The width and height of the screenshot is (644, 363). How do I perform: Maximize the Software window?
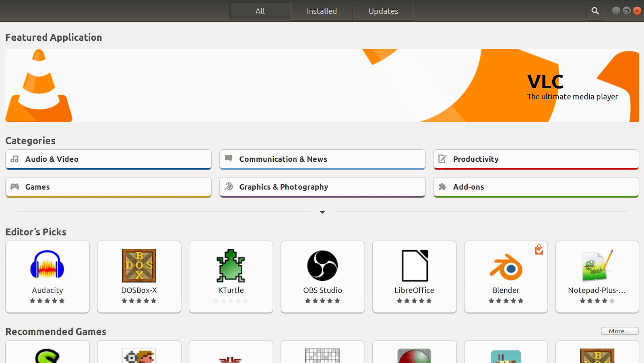tap(626, 11)
